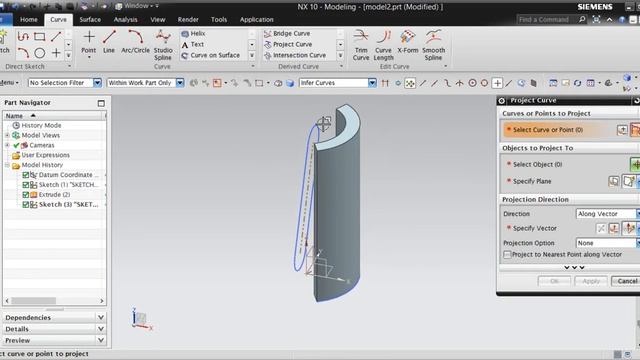Screen dimensions: 640x360
Task: Launch the Text curve tool
Action: pyautogui.click(x=193, y=44)
